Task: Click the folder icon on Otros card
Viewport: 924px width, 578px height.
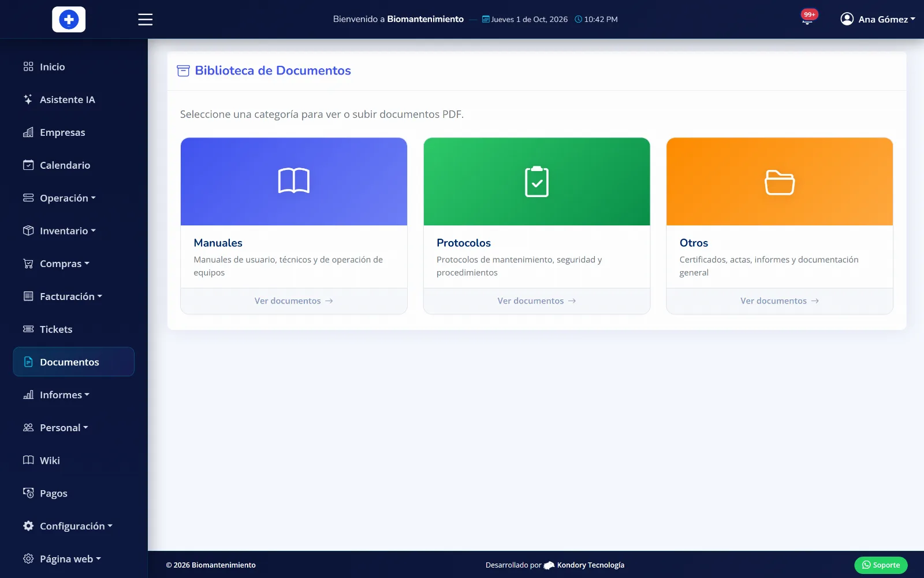Action: 780,182
